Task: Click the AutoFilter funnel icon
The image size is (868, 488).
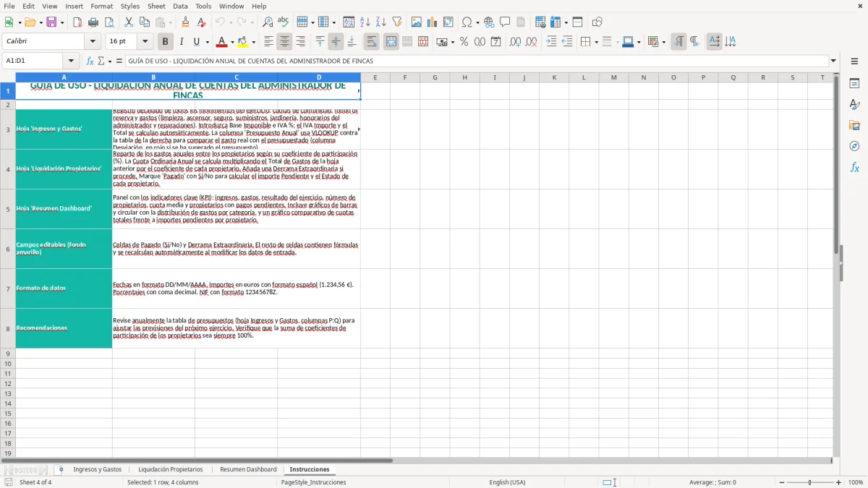Action: coord(397,22)
